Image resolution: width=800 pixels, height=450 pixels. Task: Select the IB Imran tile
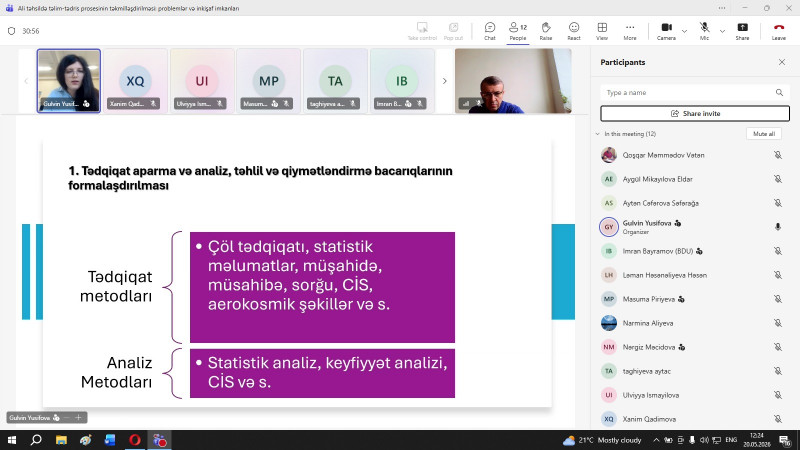click(402, 81)
